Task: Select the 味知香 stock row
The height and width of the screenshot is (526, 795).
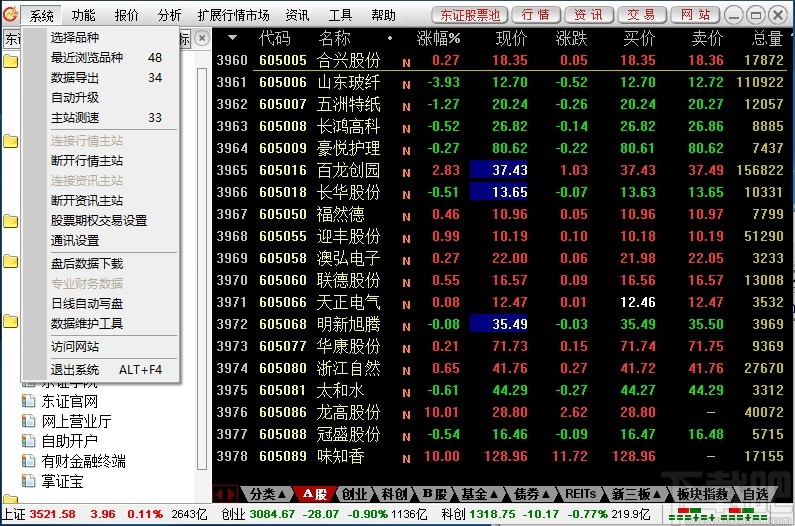Action: 502,456
